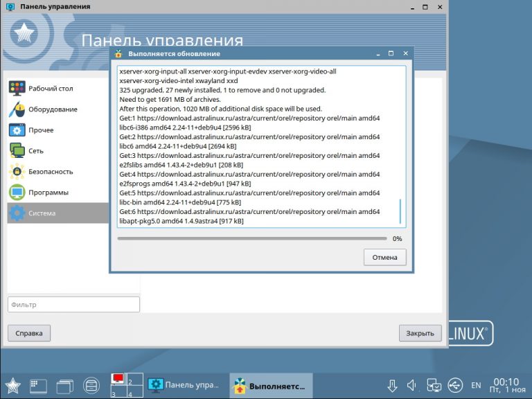Open the USB devices tray icon
The height and width of the screenshot is (399, 532).
point(455,385)
